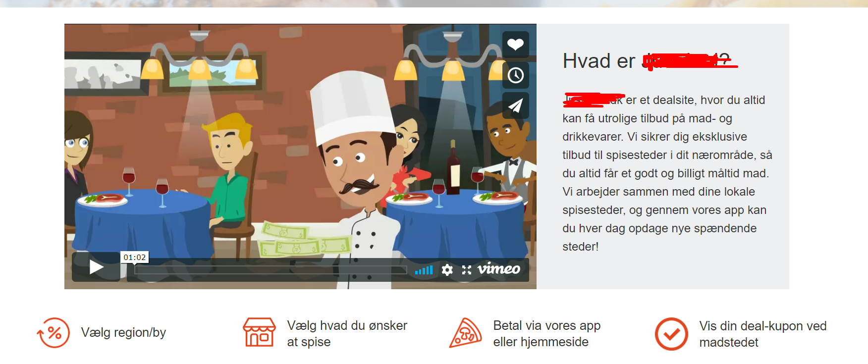
Task: Play the Vimeo video
Action: click(x=96, y=267)
